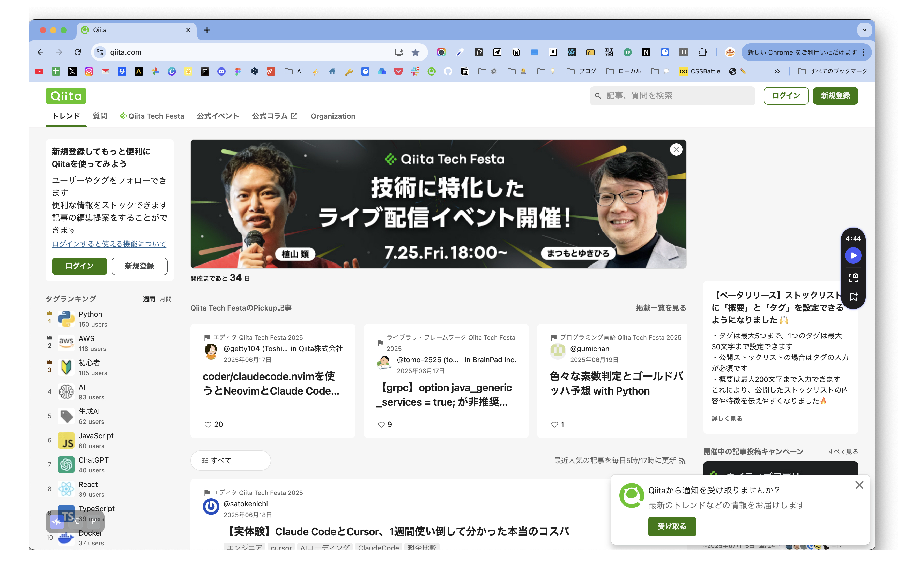The width and height of the screenshot is (904, 588).
Task: Click the color picker eyedropper extension
Action: 460,52
